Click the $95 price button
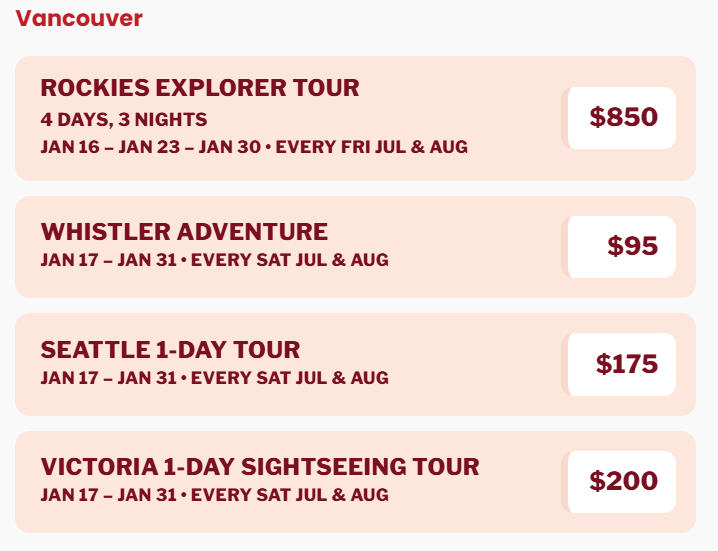The height and width of the screenshot is (551, 718). tap(622, 246)
